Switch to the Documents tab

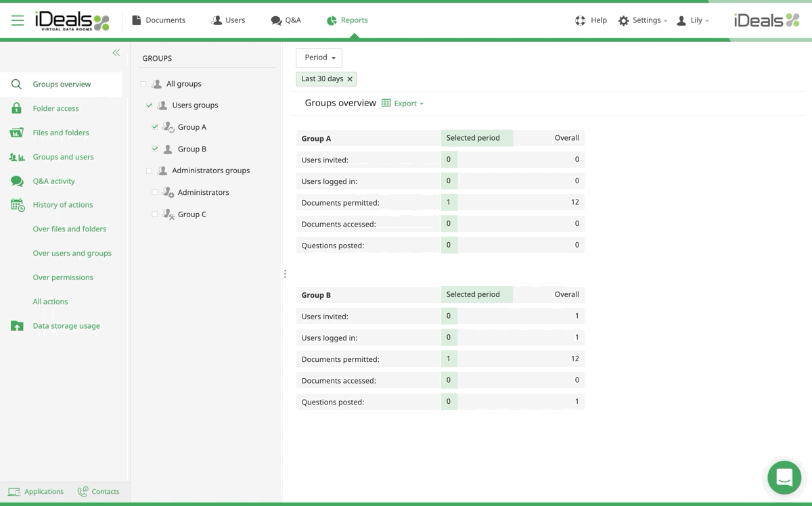point(158,20)
